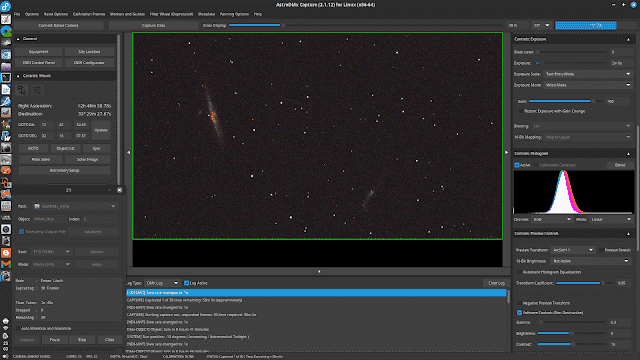The height and width of the screenshot is (360, 640).
Task: Click the Plate Solve button
Action: click(41, 159)
